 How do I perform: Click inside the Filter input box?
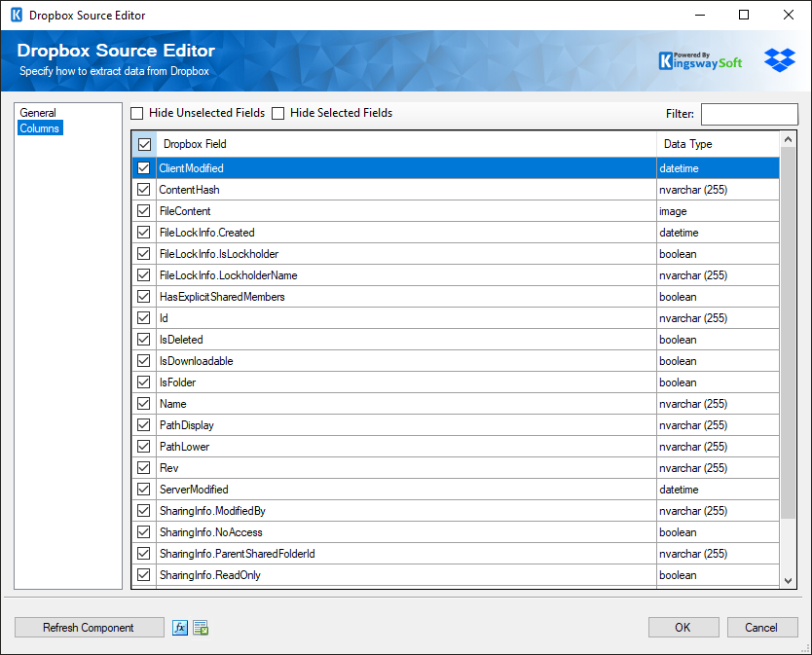[x=750, y=113]
